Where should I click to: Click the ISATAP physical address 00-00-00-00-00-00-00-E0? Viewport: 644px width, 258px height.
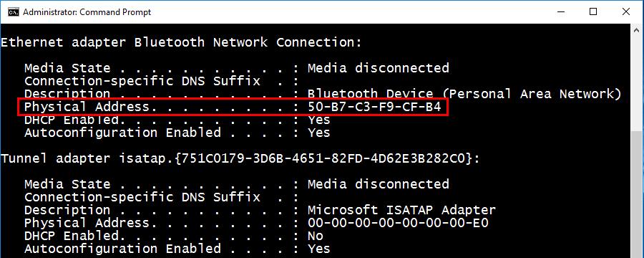click(x=398, y=223)
